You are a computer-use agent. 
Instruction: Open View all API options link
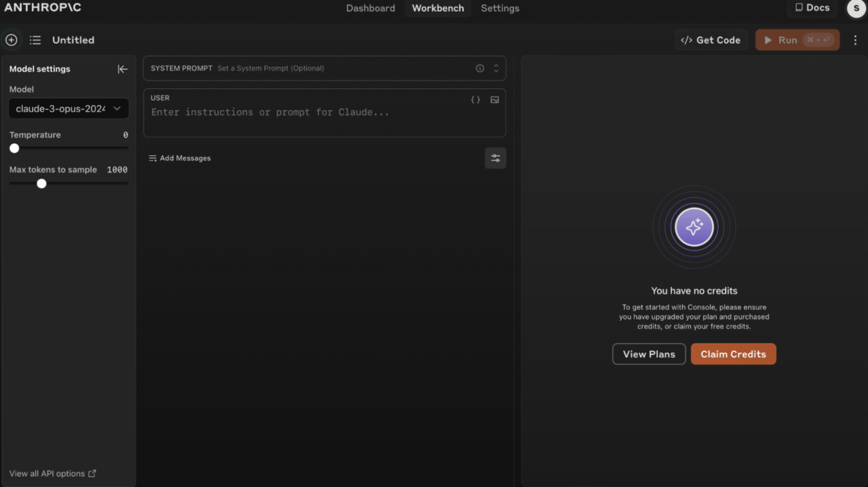click(53, 473)
